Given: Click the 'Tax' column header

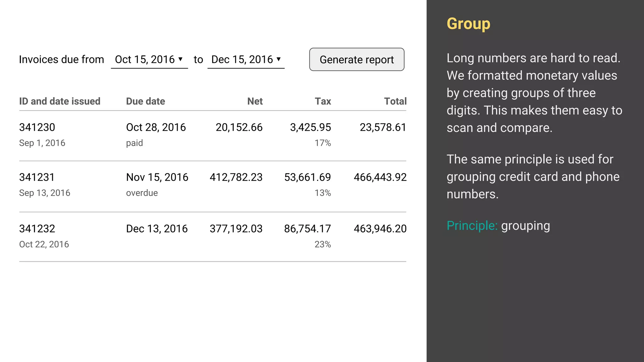Looking at the screenshot, I should click(x=323, y=101).
